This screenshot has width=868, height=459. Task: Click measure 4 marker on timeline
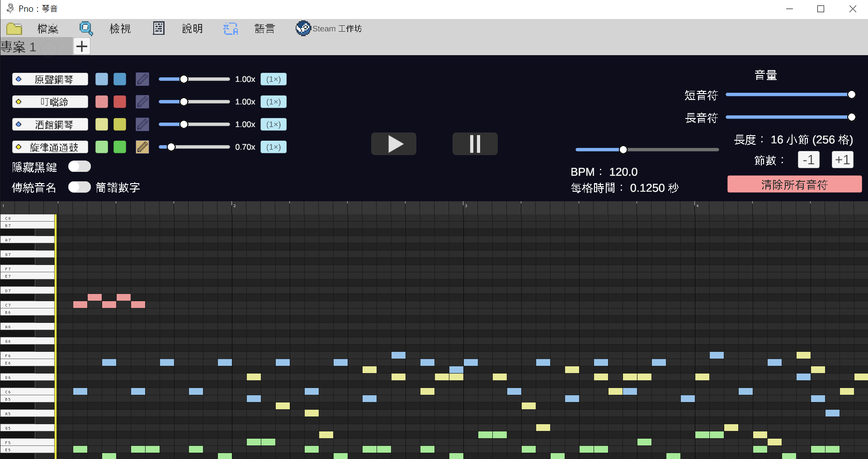(x=697, y=206)
